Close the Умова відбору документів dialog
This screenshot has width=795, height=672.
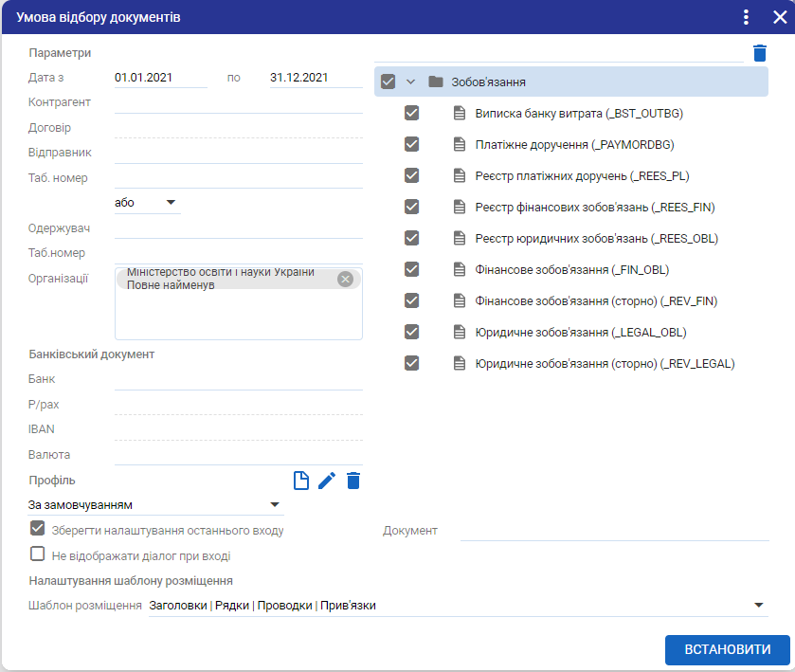click(774, 17)
